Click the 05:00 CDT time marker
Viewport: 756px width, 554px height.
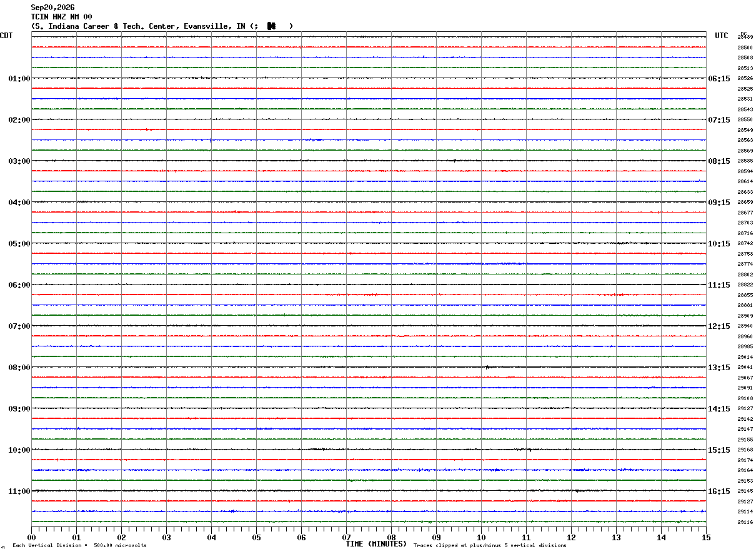click(19, 244)
